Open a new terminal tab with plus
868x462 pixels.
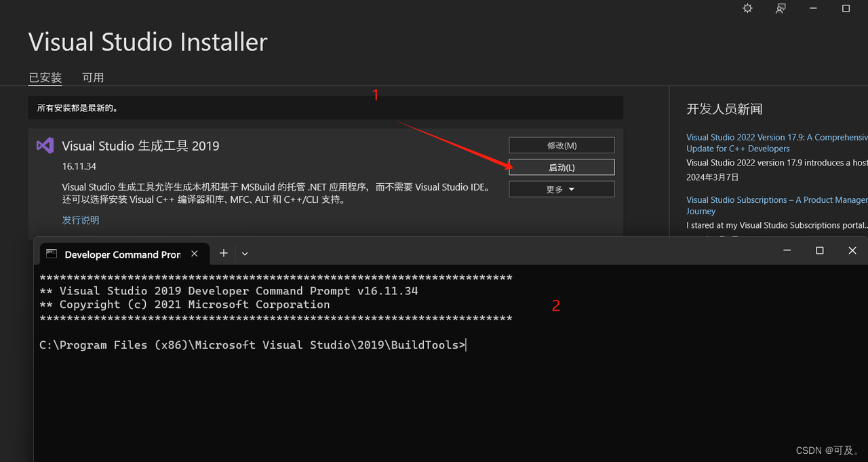pyautogui.click(x=223, y=253)
